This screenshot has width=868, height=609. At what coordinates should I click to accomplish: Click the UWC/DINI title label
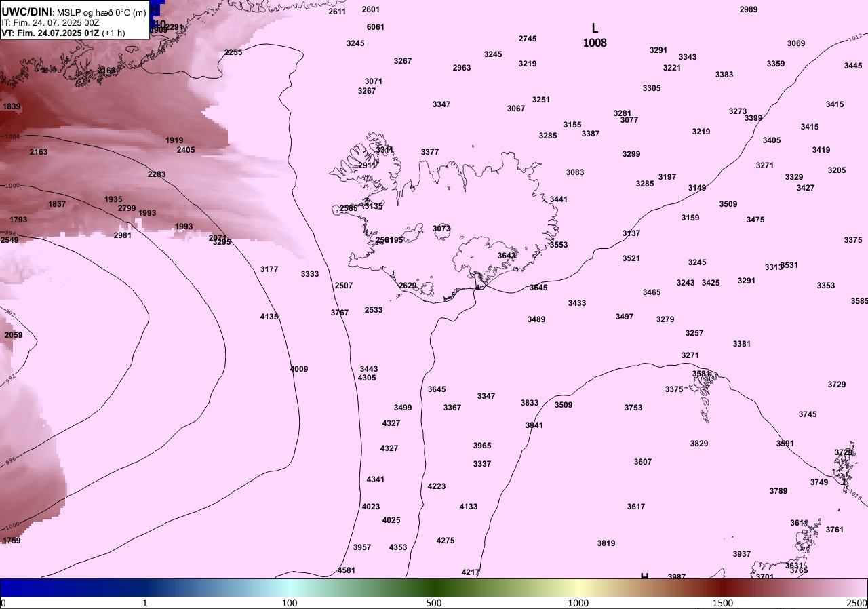(27, 12)
